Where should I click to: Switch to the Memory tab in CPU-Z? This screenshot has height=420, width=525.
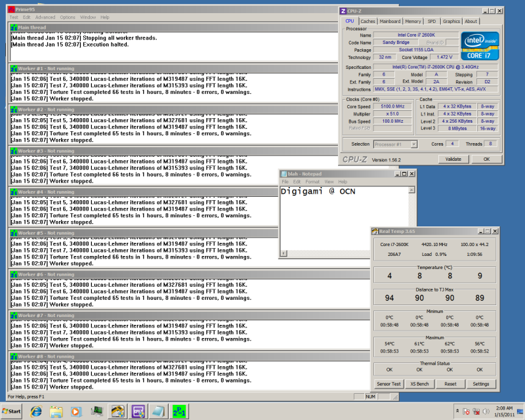click(x=413, y=21)
